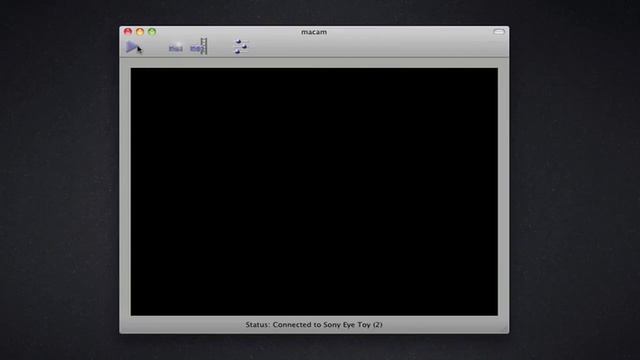This screenshot has height=360, width=640.
Task: Open the camera settings sliders icon
Action: click(x=240, y=47)
